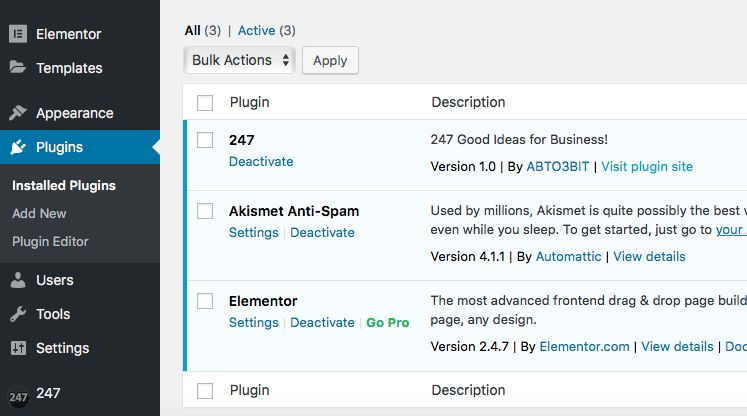Viewport: 747px width, 416px height.
Task: Click the Elementor icon in sidebar
Action: [x=18, y=33]
